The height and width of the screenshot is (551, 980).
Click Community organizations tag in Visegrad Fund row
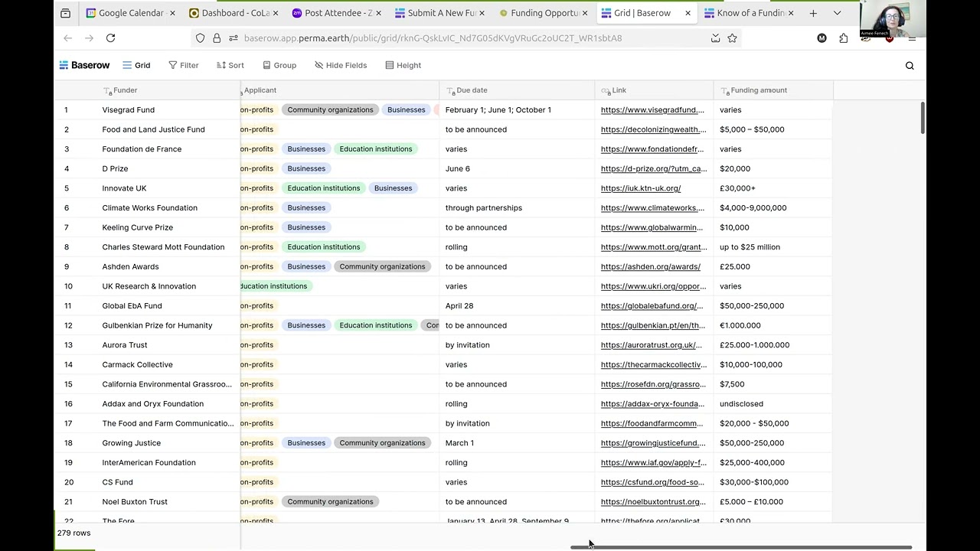pos(330,109)
